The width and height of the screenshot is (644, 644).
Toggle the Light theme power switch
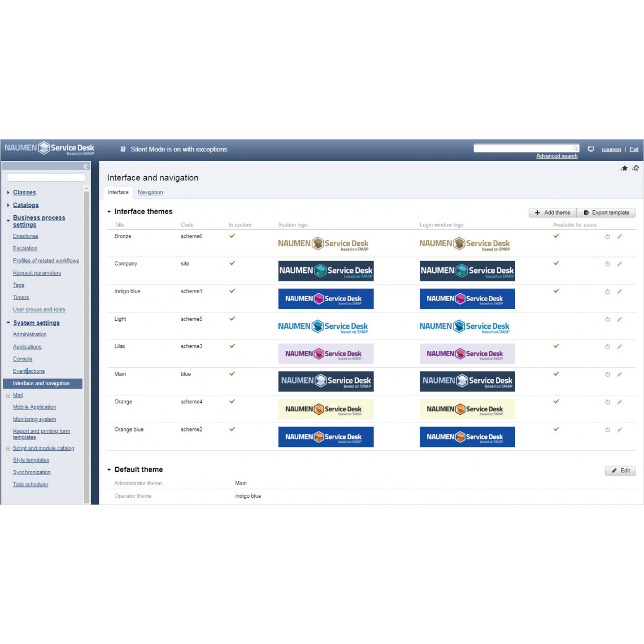[x=607, y=319]
